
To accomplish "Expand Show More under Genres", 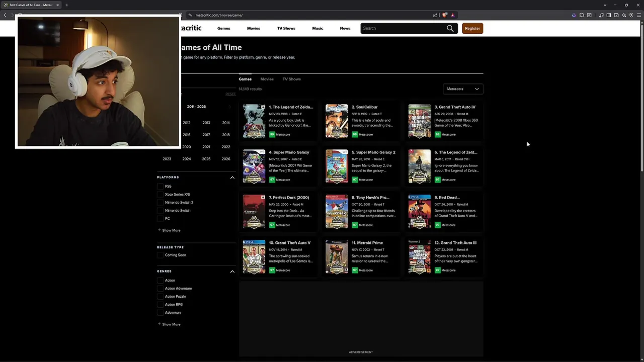I will click(x=169, y=324).
